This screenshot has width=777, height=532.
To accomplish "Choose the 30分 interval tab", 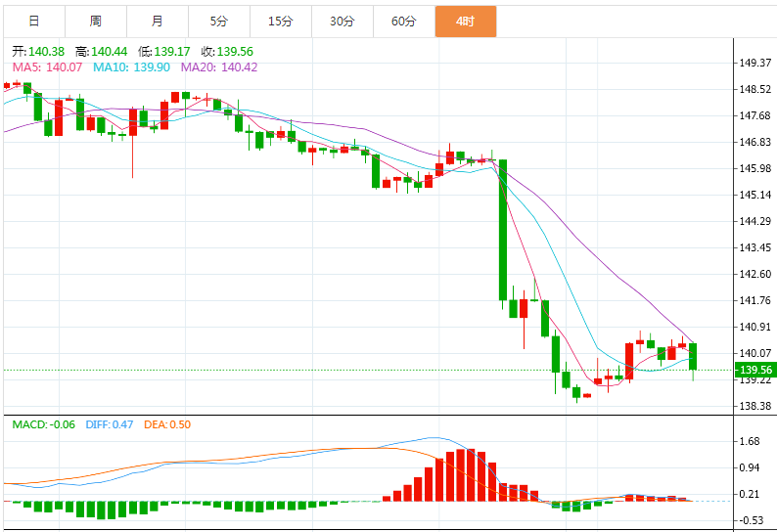I will tap(343, 22).
